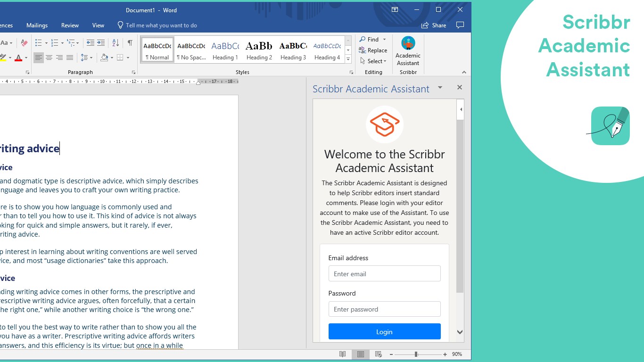Open the bullet library dropdown arrow
Image resolution: width=644 pixels, height=362 pixels.
46,43
